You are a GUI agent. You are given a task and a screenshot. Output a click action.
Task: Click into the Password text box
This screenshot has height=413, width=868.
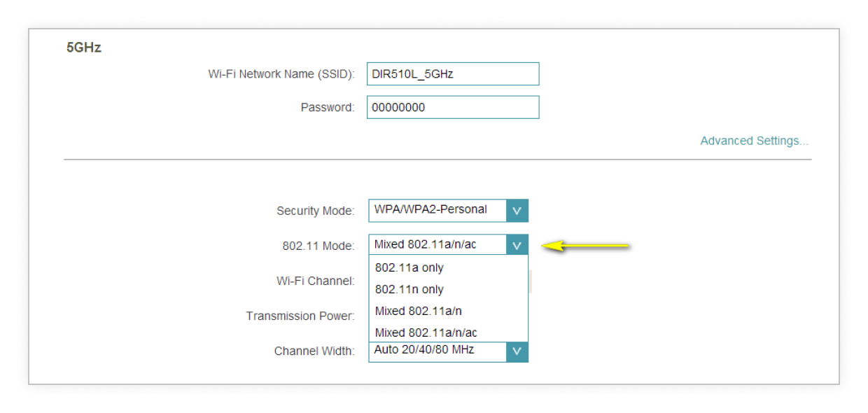click(x=452, y=107)
